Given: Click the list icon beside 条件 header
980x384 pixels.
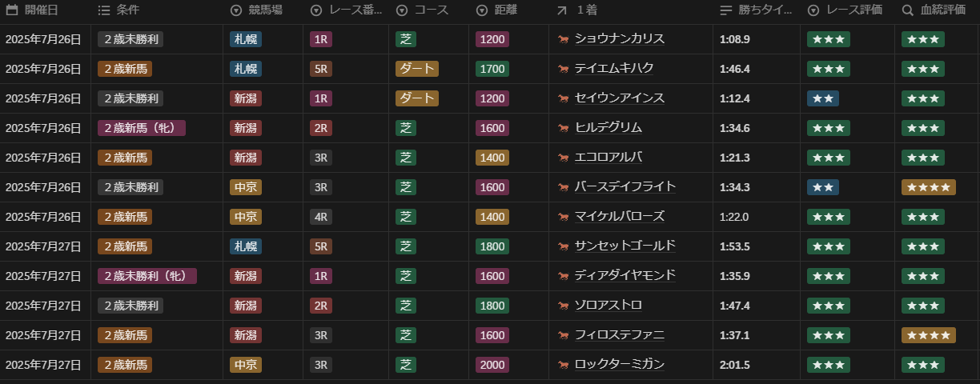Looking at the screenshot, I should coord(104,10).
